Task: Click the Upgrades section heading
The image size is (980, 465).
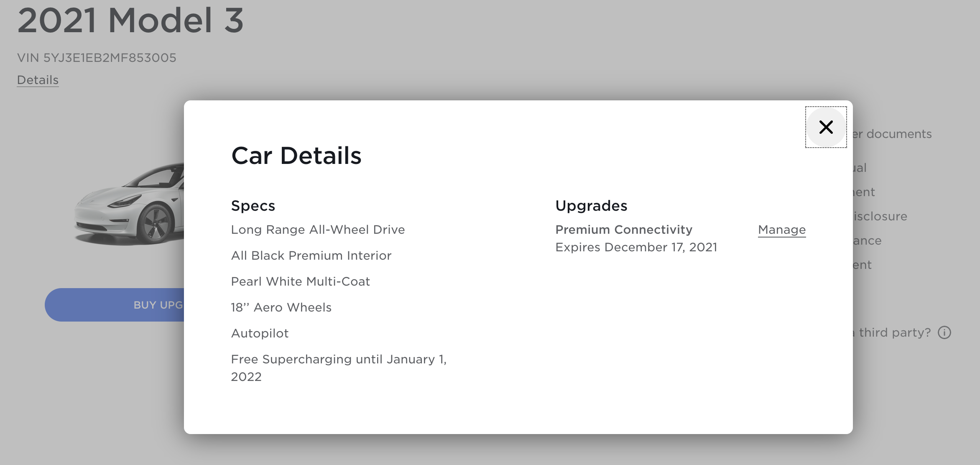Action: point(591,206)
